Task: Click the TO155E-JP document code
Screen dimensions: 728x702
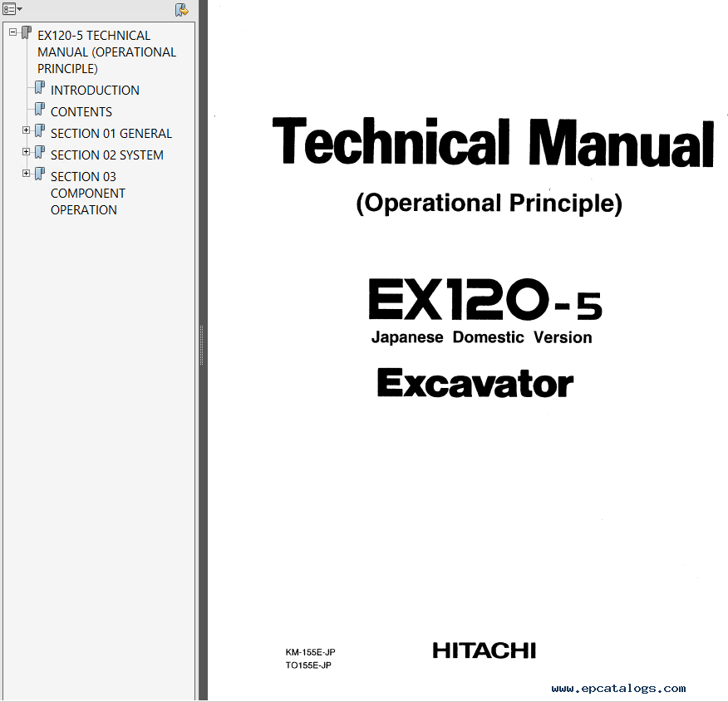Action: pos(308,665)
